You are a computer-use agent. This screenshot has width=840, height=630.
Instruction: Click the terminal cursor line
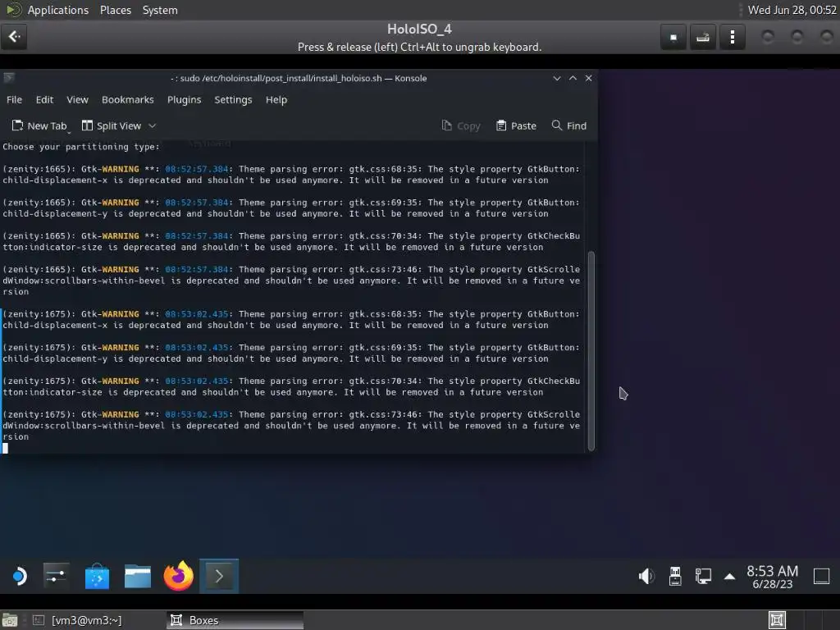[x=5, y=449]
